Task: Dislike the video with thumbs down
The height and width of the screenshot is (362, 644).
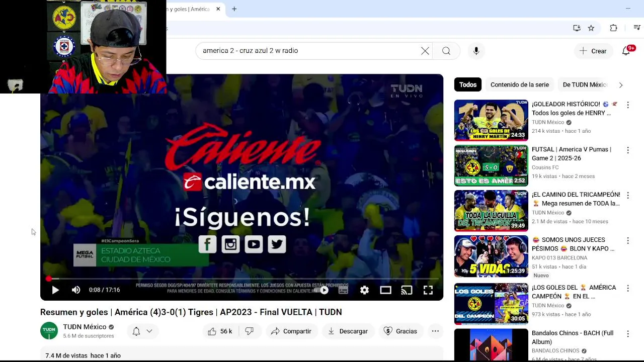Action: pos(249,331)
